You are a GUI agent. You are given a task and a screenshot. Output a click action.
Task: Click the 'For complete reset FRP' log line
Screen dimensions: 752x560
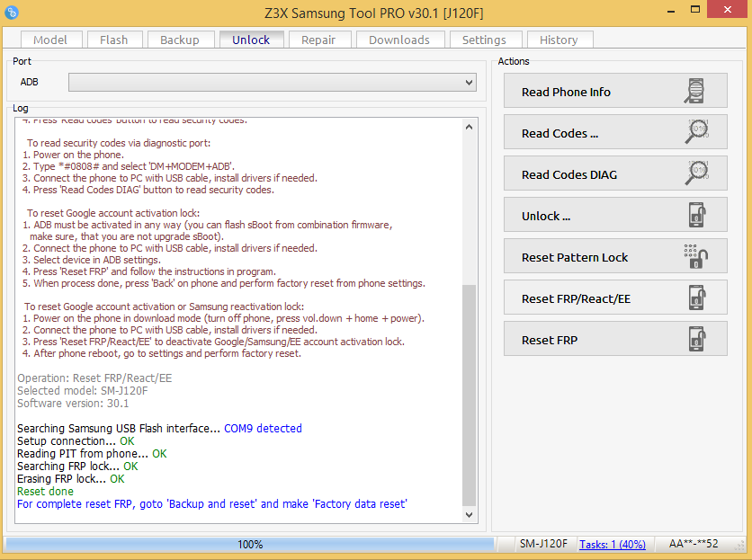click(x=212, y=504)
